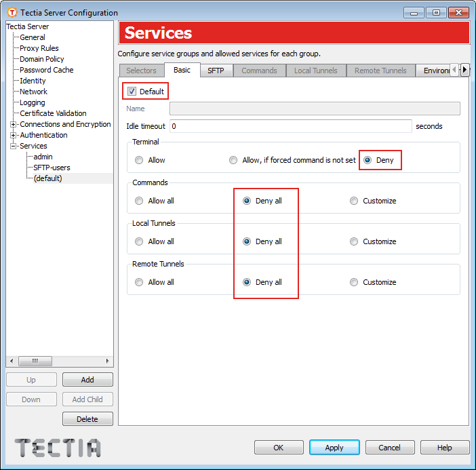This screenshot has width=476, height=470.
Task: Close the Tectia Server Configuration window
Action: [458, 13]
